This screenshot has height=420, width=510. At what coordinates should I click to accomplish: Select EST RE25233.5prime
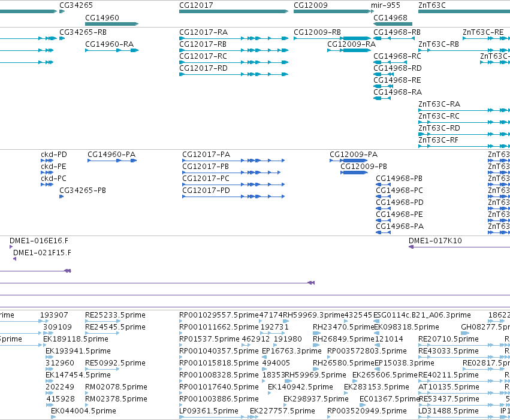point(116,315)
